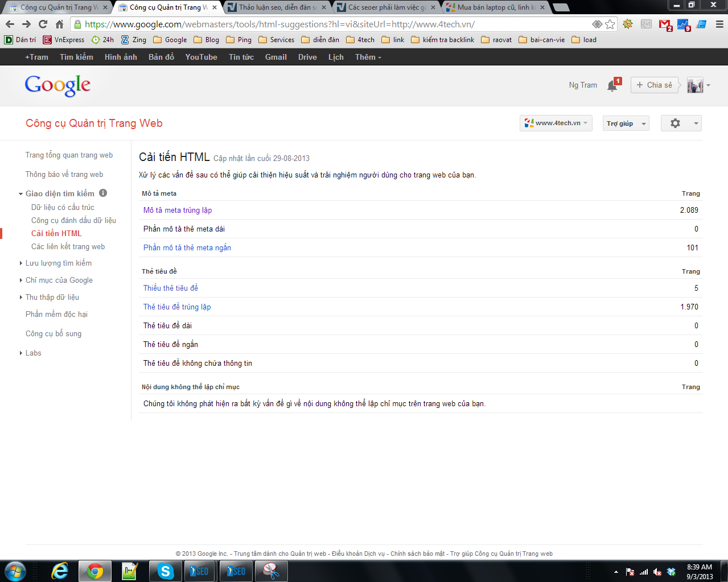
Task: Open Chính sách bảo mật footer link
Action: click(x=418, y=554)
